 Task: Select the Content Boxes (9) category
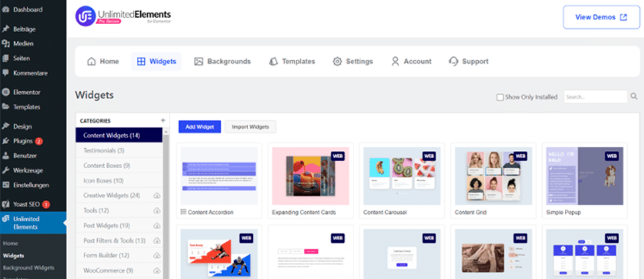click(119, 166)
